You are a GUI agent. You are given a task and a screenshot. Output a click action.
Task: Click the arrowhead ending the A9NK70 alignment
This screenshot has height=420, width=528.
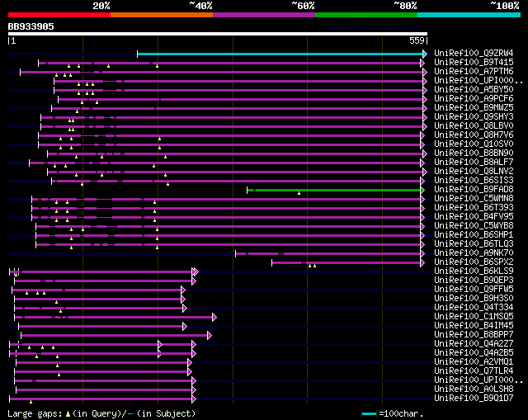[x=422, y=253]
